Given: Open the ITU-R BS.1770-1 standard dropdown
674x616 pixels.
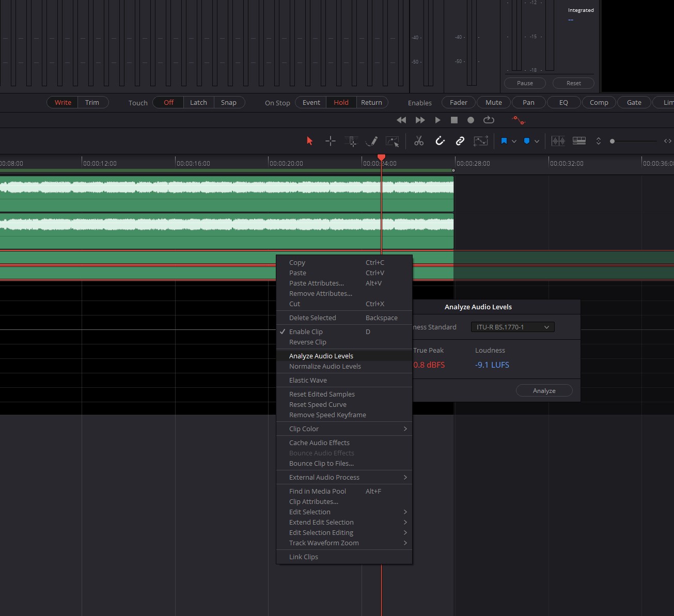Looking at the screenshot, I should pos(512,327).
